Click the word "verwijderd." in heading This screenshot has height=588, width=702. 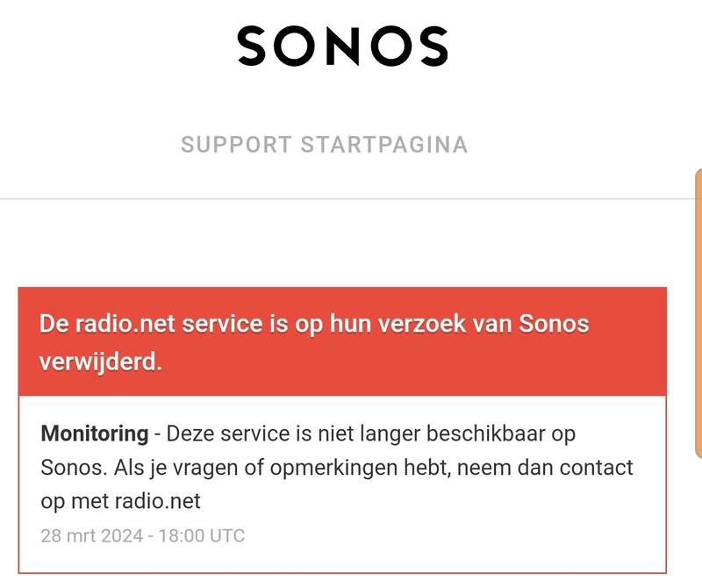102,362
